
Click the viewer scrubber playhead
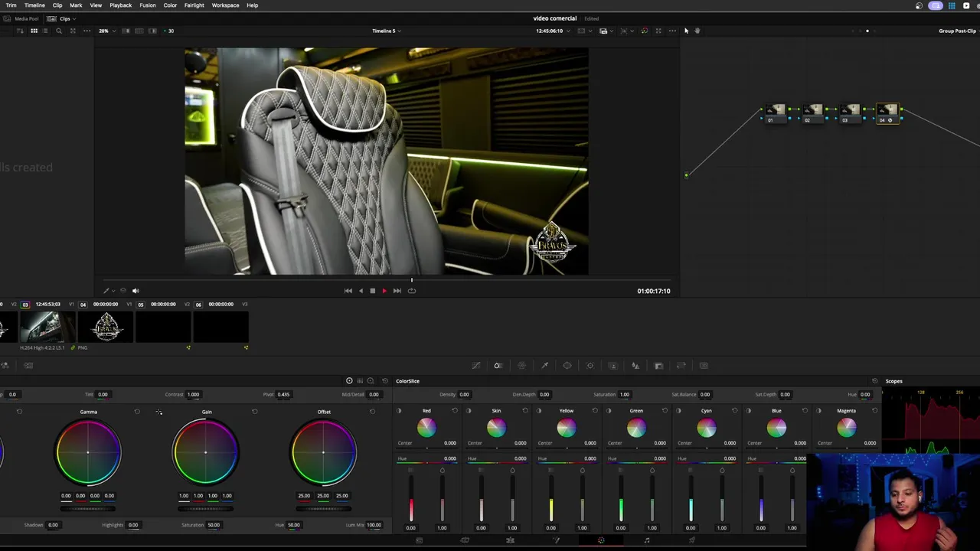pos(412,280)
